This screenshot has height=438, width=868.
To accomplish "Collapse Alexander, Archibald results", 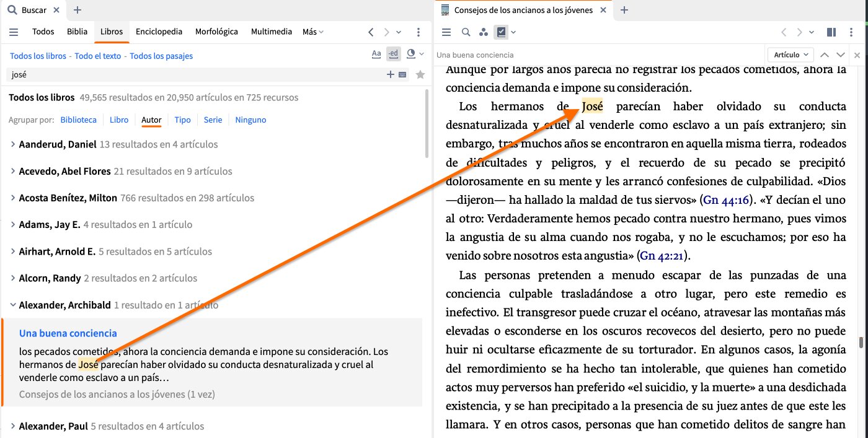I will point(13,305).
